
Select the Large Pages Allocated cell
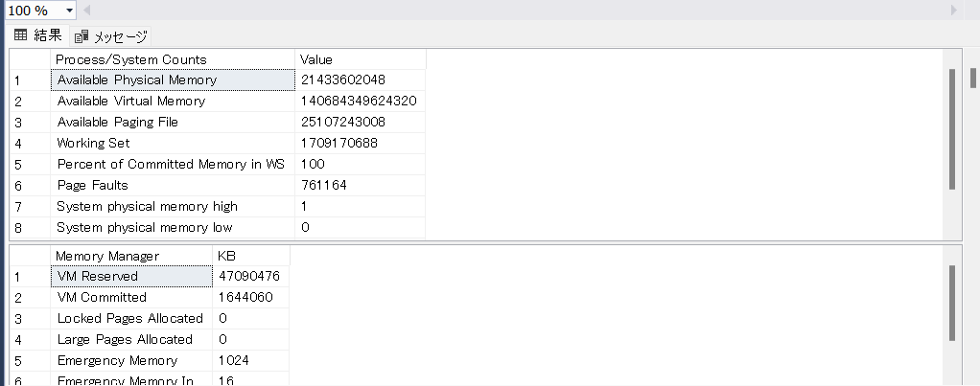coord(131,340)
